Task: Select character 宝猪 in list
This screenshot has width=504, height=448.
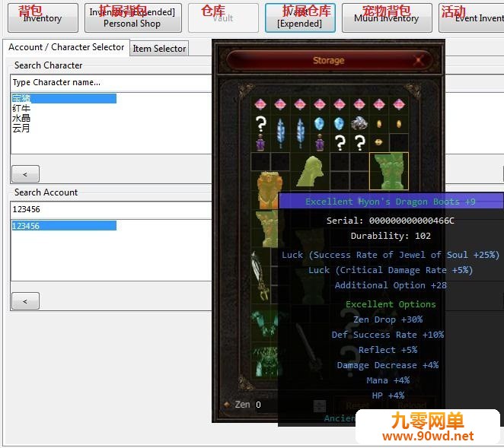Action: [x=64, y=98]
